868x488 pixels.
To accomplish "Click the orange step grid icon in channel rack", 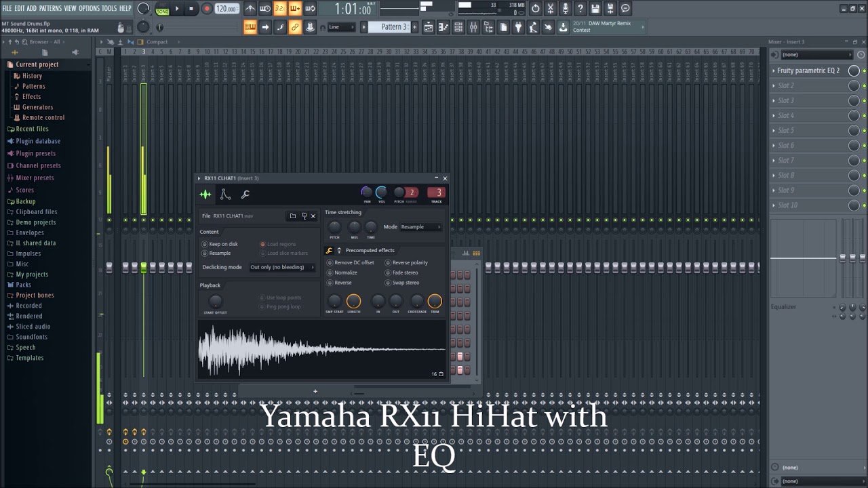I will click(476, 253).
